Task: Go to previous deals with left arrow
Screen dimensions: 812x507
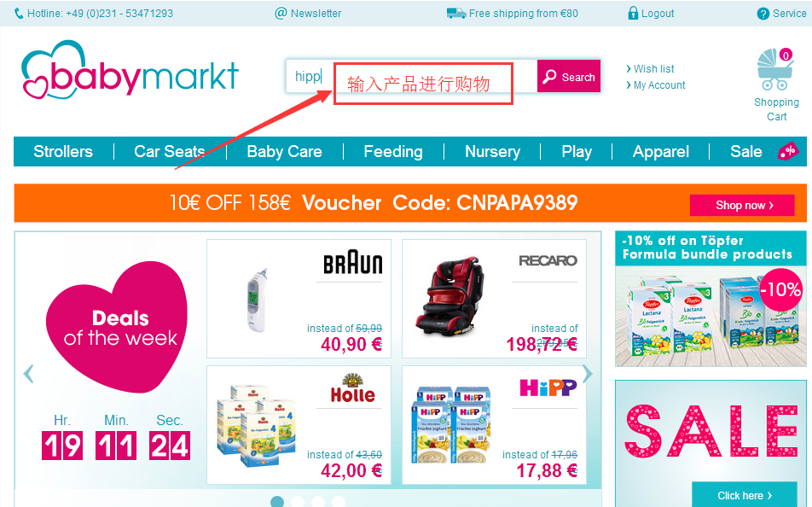Action: coord(28,373)
